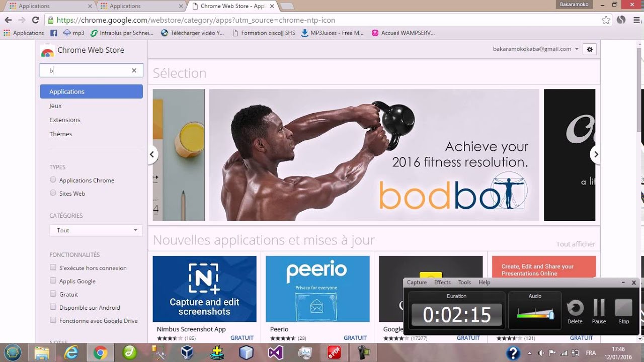Open the Effects menu in recorder
This screenshot has height=362, width=644.
[442, 283]
